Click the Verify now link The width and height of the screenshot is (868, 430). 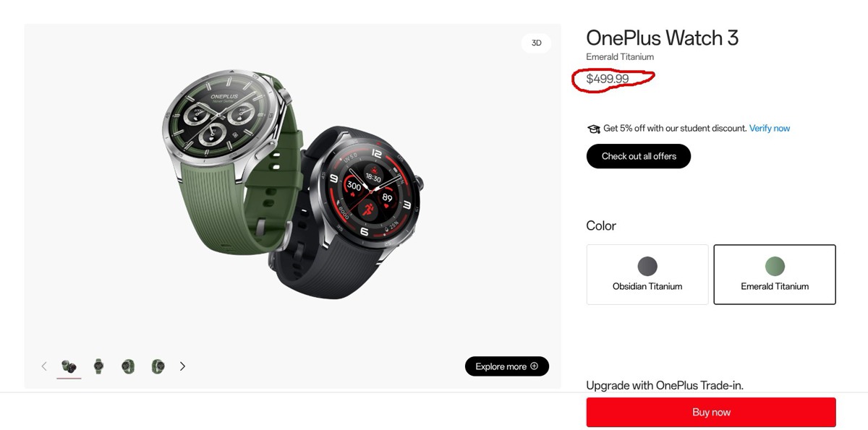tap(770, 128)
